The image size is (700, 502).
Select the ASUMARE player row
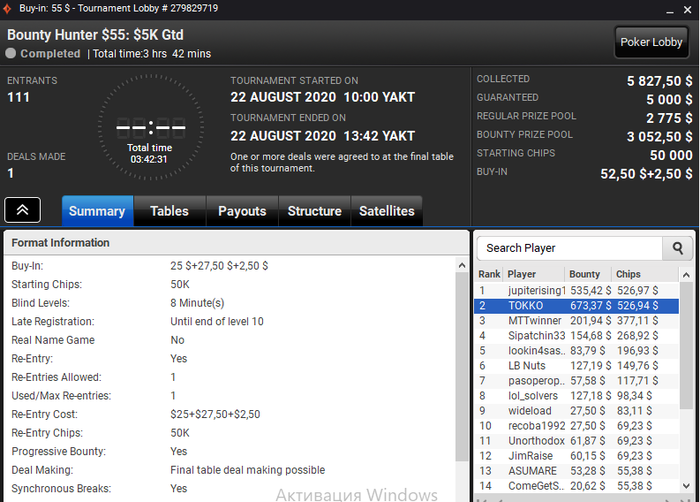point(577,471)
